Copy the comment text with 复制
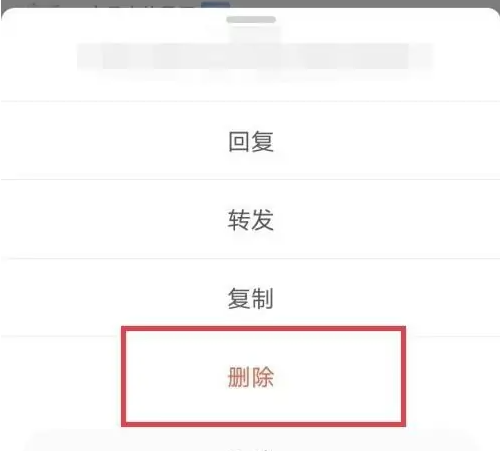The width and height of the screenshot is (500, 451). tap(250, 298)
